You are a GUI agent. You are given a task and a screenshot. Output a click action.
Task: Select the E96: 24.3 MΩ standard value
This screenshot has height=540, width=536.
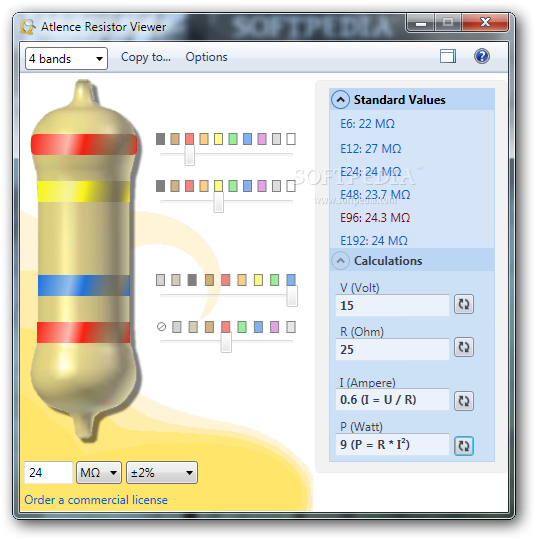point(375,218)
